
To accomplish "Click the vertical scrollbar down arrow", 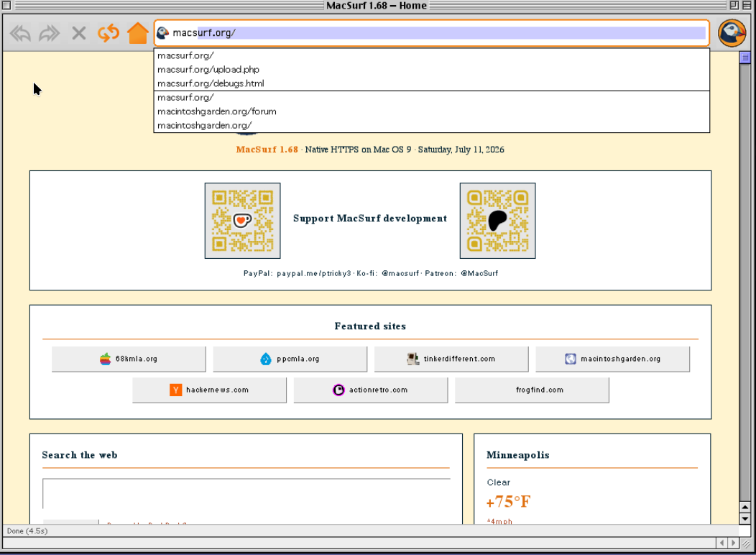I will (x=745, y=519).
